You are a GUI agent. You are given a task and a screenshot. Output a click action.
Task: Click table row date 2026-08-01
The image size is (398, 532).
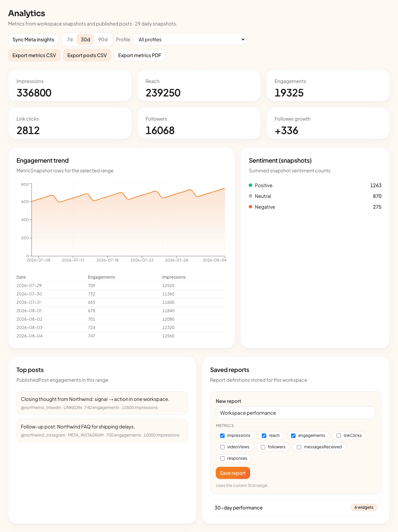click(x=29, y=311)
